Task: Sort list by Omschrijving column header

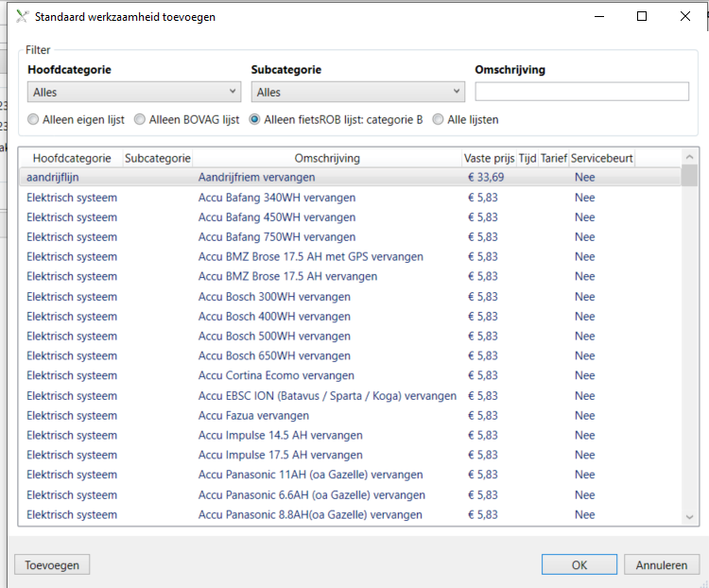Action: (327, 158)
